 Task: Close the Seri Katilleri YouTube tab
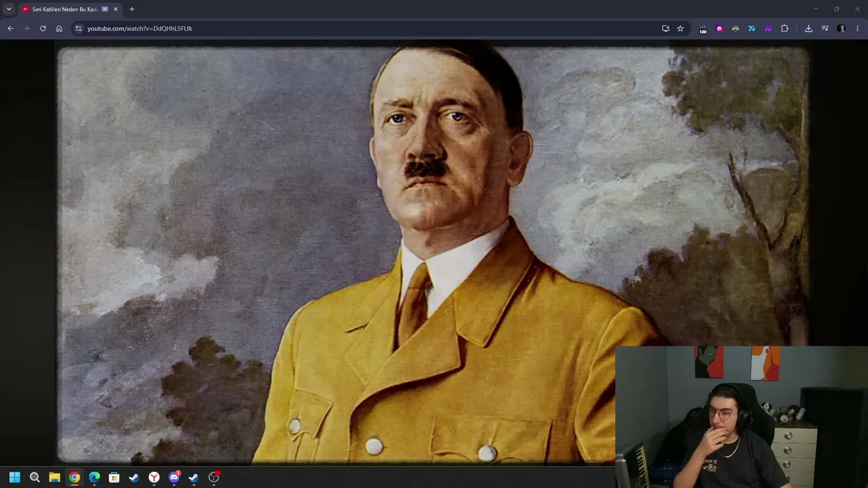click(x=115, y=9)
